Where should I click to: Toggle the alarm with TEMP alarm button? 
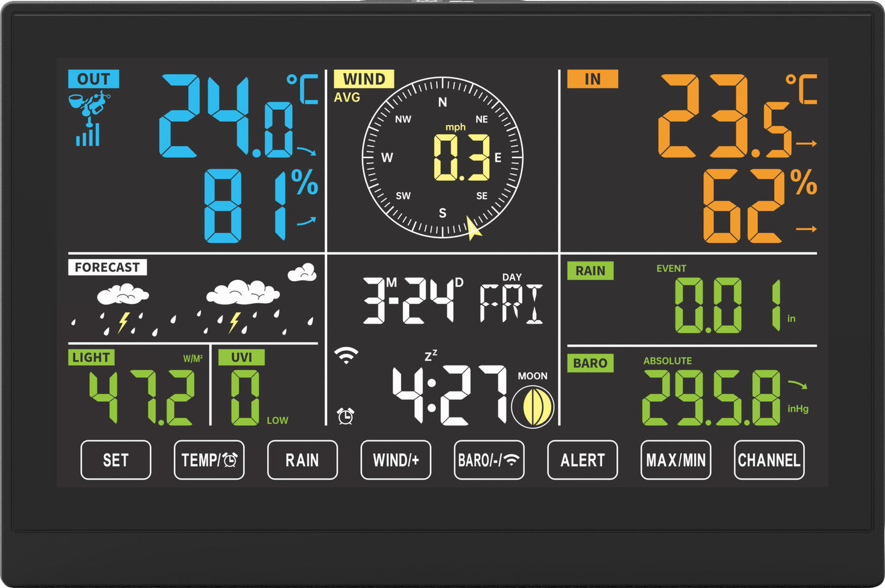(209, 459)
